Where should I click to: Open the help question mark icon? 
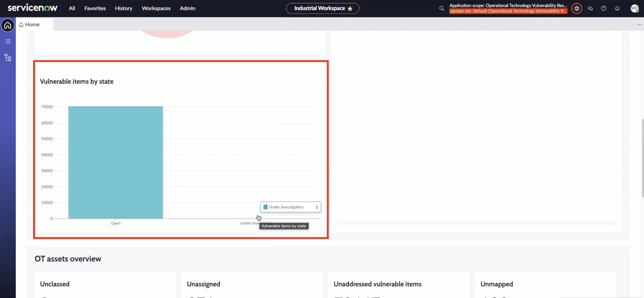click(x=604, y=8)
